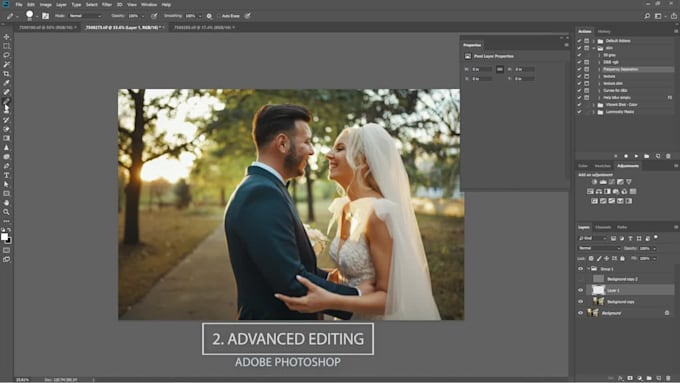Image resolution: width=680 pixels, height=383 pixels.
Task: Open the pencil Mode dropdown in options bar
Action: click(85, 16)
